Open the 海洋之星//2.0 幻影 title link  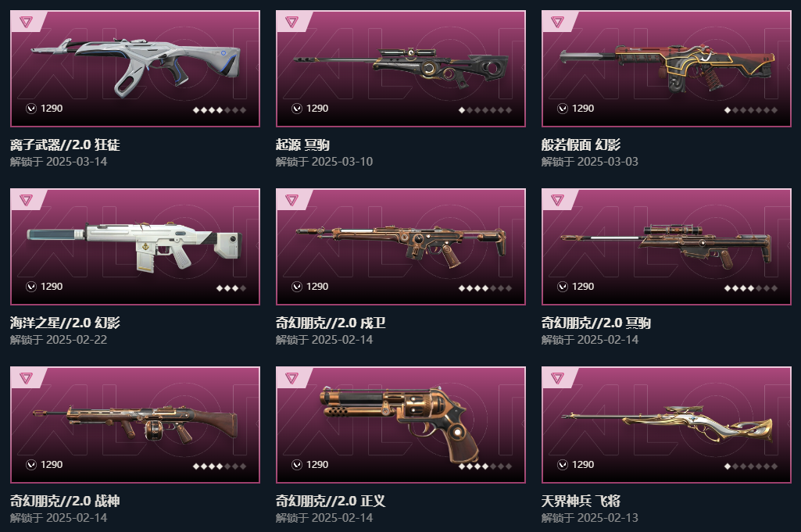(65, 323)
